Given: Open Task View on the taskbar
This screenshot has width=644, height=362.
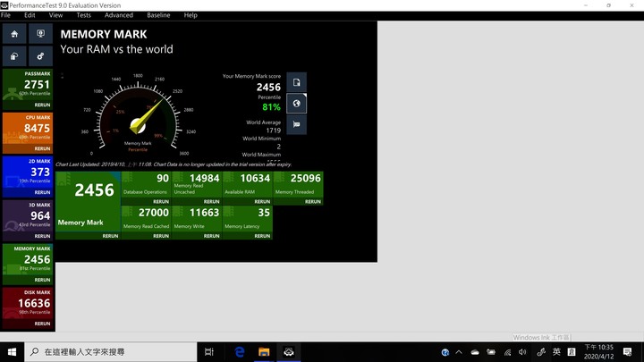Looking at the screenshot, I should pos(209,352).
